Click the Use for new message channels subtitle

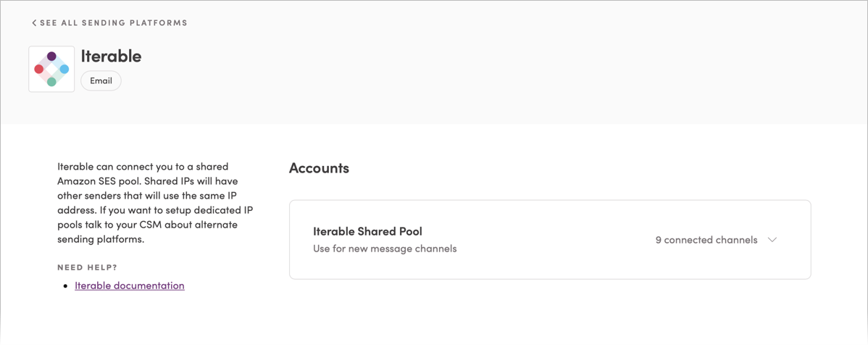click(x=385, y=249)
